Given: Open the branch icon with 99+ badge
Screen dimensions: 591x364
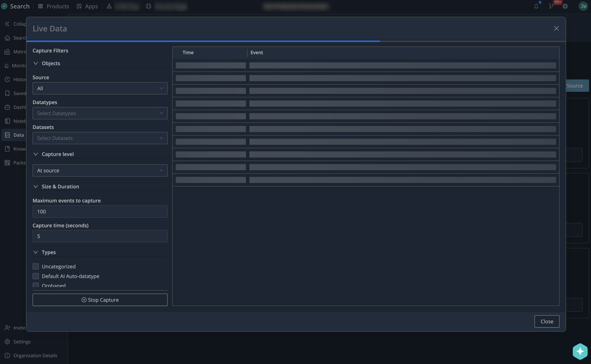Looking at the screenshot, I should (551, 6).
